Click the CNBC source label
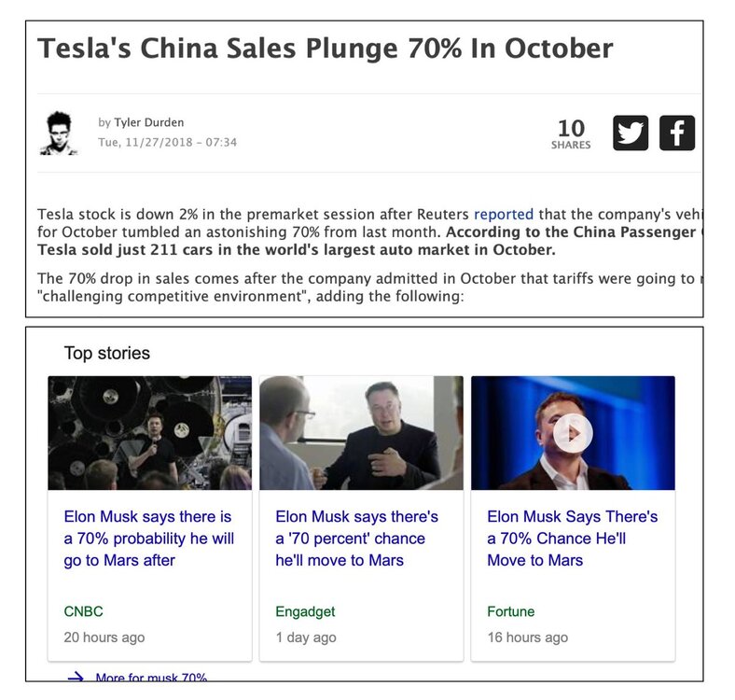This screenshot has height=700, width=735. pos(83,612)
